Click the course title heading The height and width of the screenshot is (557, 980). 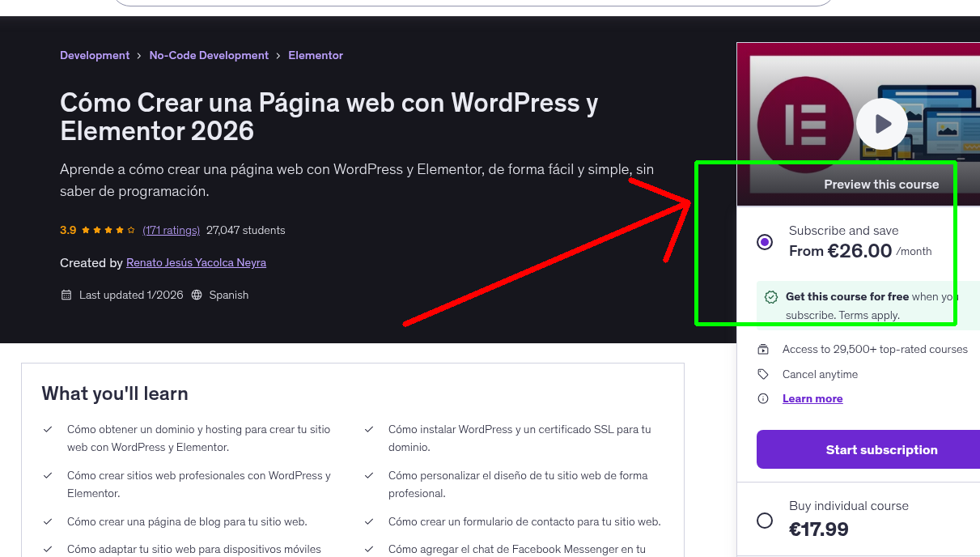coord(329,116)
